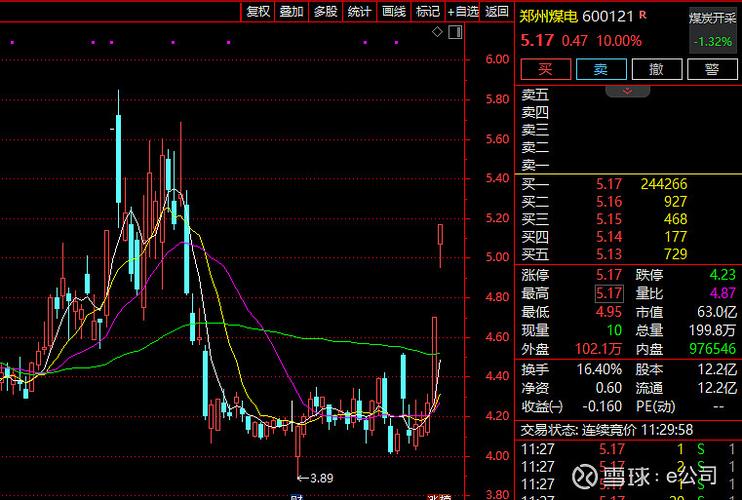Click the 标记 mark button
Image resolution: width=742 pixels, height=500 pixels.
pos(428,11)
